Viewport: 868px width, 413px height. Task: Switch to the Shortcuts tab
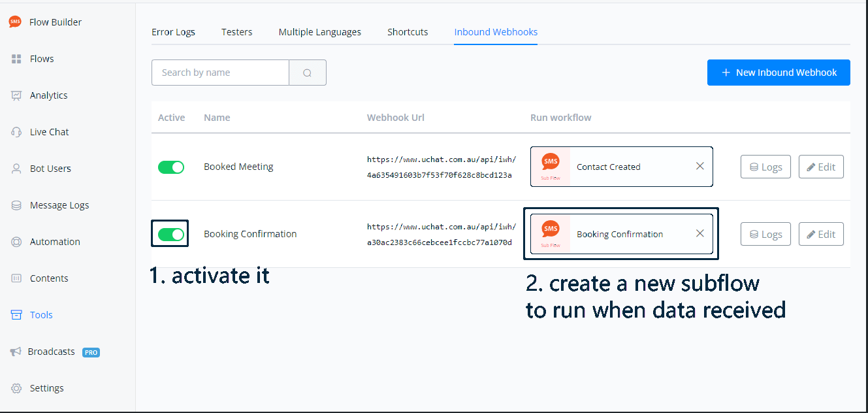pyautogui.click(x=408, y=32)
